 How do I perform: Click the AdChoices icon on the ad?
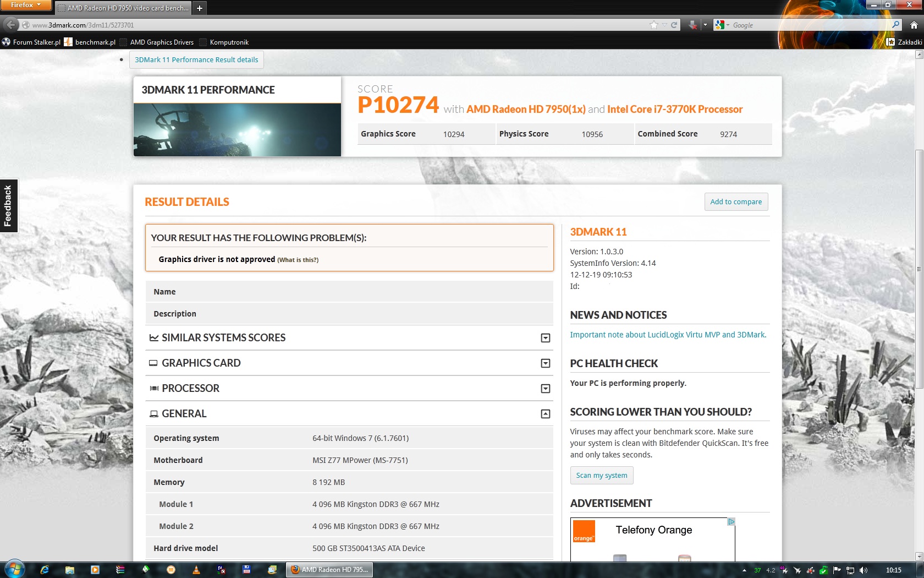731,522
